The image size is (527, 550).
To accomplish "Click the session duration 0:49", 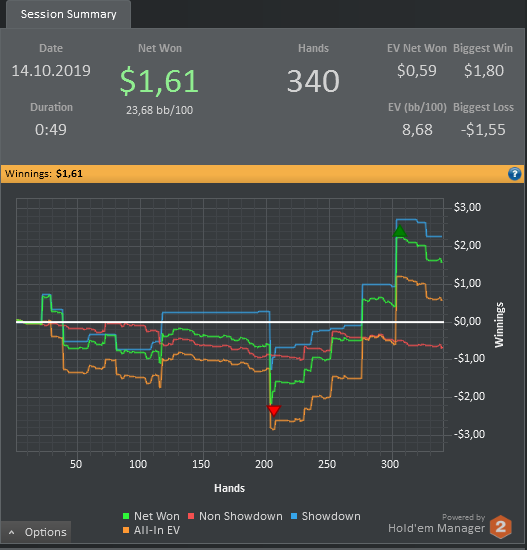I will point(51,130).
